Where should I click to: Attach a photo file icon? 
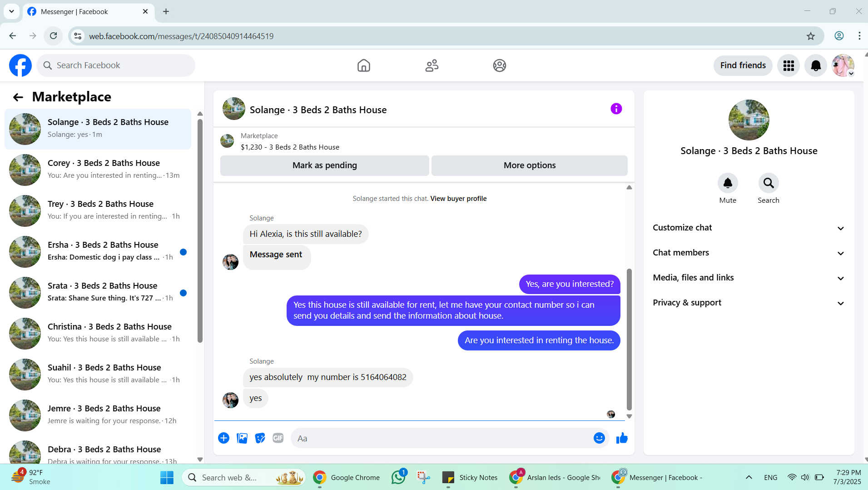(242, 438)
